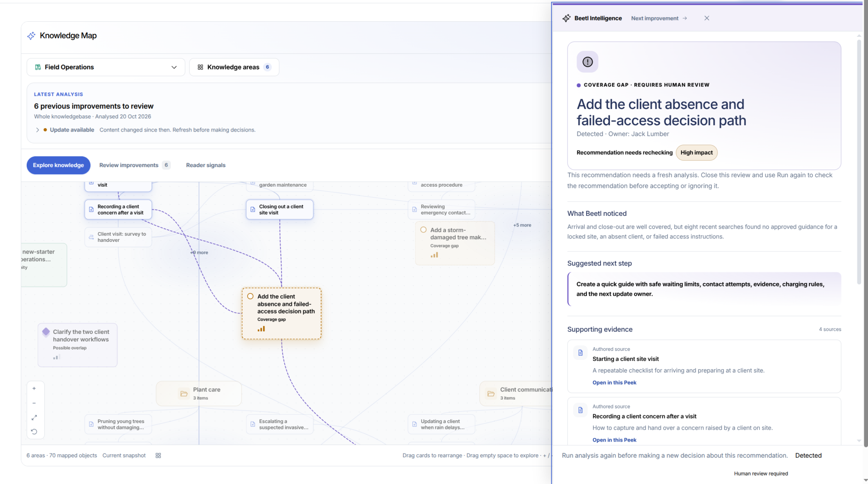Image resolution: width=868 pixels, height=484 pixels.
Task: Open Recording a client concern in Peek
Action: point(614,440)
